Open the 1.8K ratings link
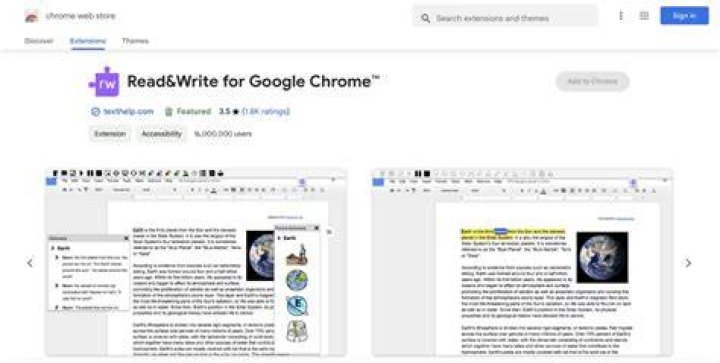 click(x=266, y=112)
